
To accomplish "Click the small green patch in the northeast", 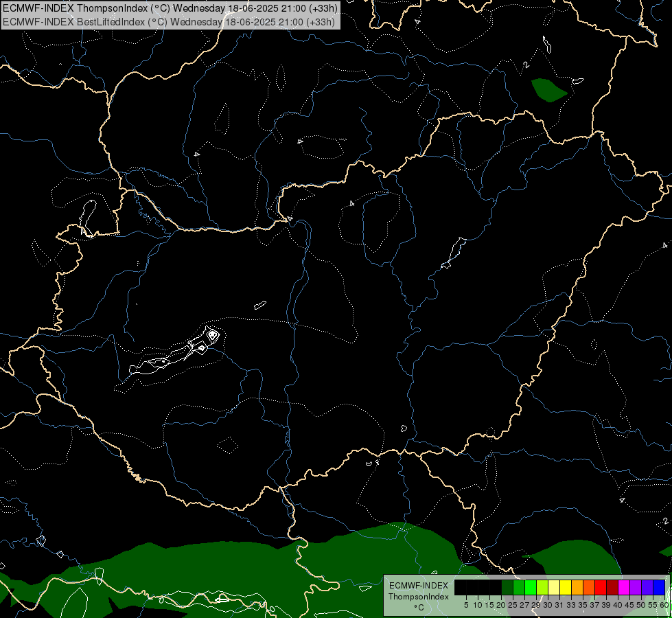I will coord(548,90).
